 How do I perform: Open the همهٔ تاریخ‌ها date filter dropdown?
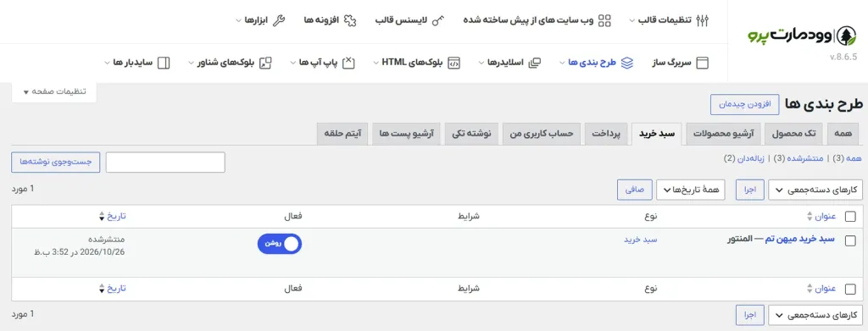pyautogui.click(x=691, y=190)
